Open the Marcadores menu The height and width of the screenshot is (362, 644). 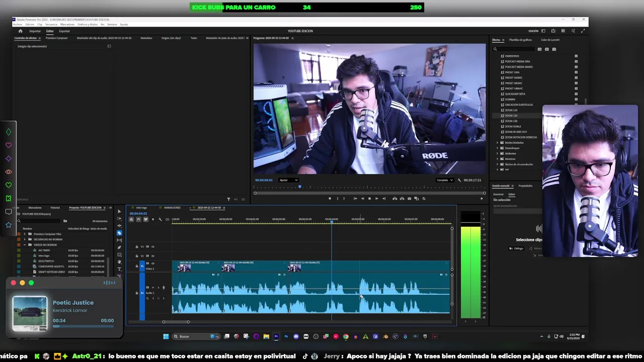pyautogui.click(x=67, y=24)
